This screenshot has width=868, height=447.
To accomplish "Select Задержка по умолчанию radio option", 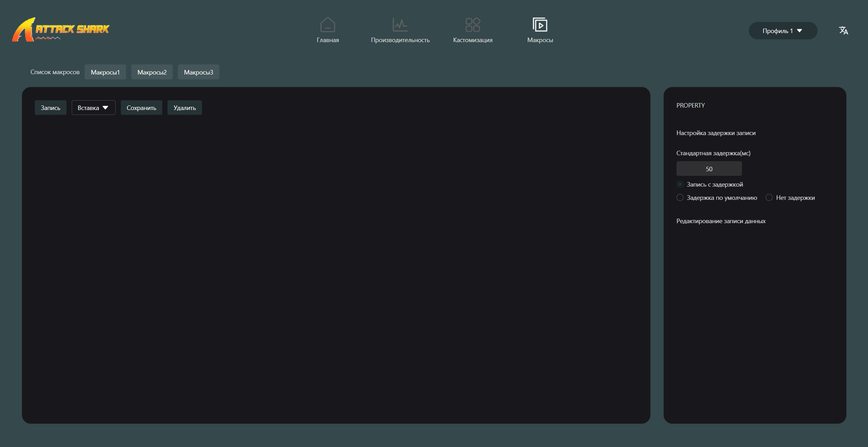I will pyautogui.click(x=680, y=197).
